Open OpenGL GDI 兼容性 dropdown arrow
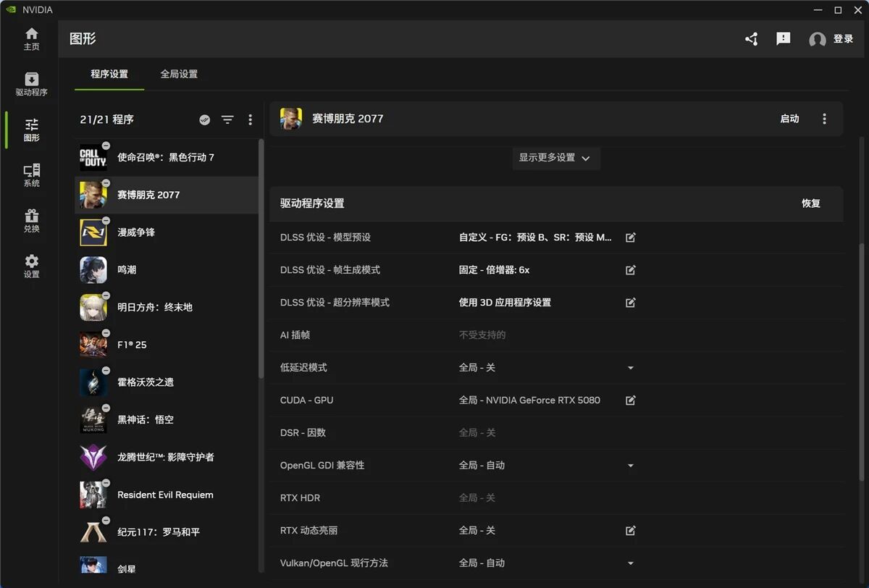This screenshot has height=588, width=869. 631,466
